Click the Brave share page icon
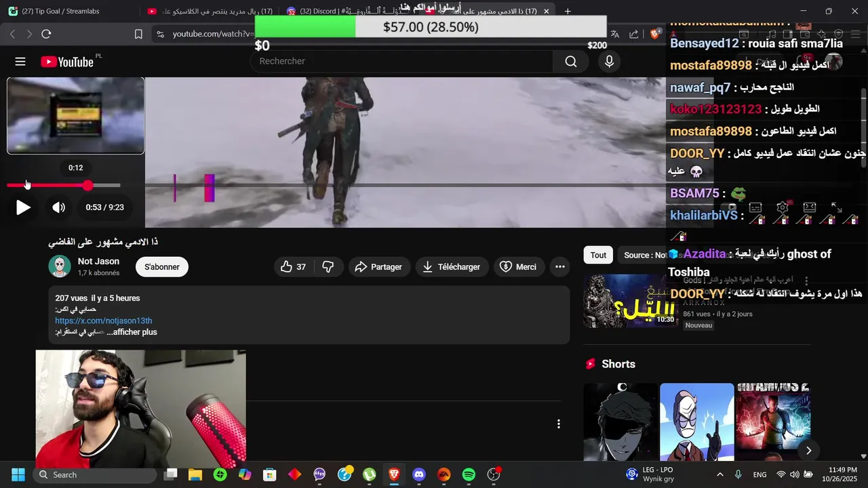This screenshot has width=868, height=488. pyautogui.click(x=634, y=34)
